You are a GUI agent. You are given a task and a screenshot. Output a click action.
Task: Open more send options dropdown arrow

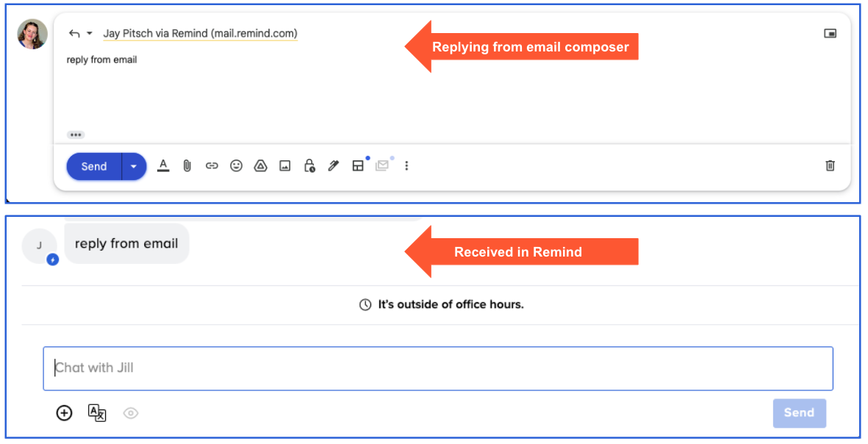coord(134,166)
